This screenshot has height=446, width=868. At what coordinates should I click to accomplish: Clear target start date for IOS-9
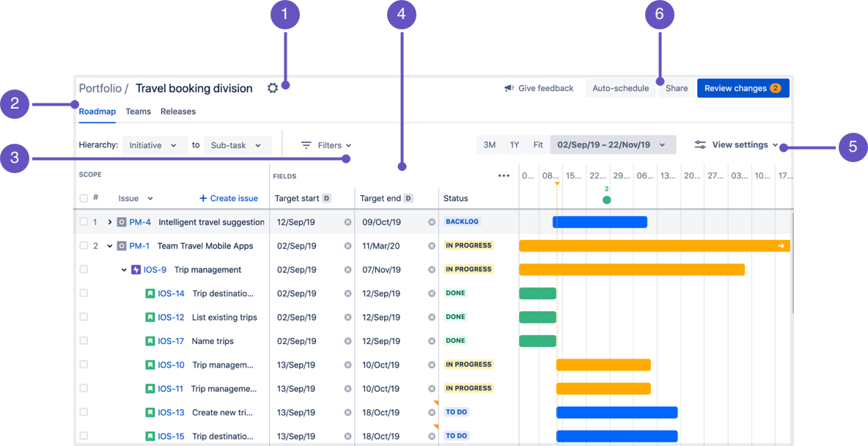(x=347, y=270)
